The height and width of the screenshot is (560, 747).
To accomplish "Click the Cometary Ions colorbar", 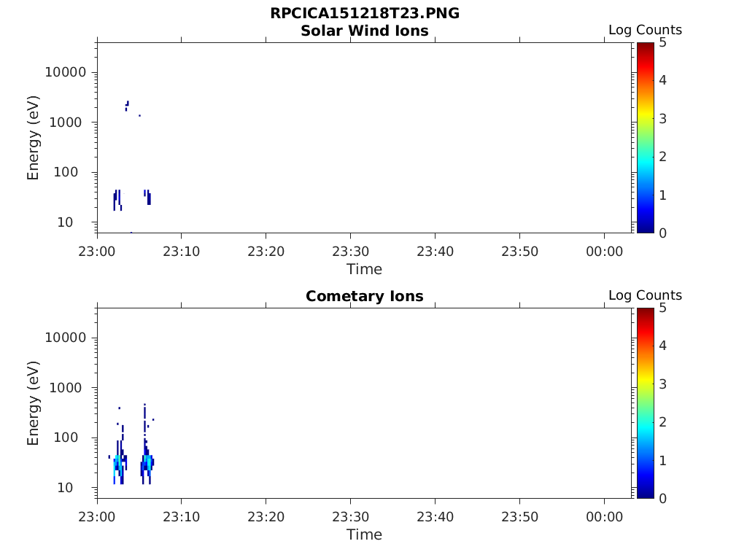I will click(645, 402).
